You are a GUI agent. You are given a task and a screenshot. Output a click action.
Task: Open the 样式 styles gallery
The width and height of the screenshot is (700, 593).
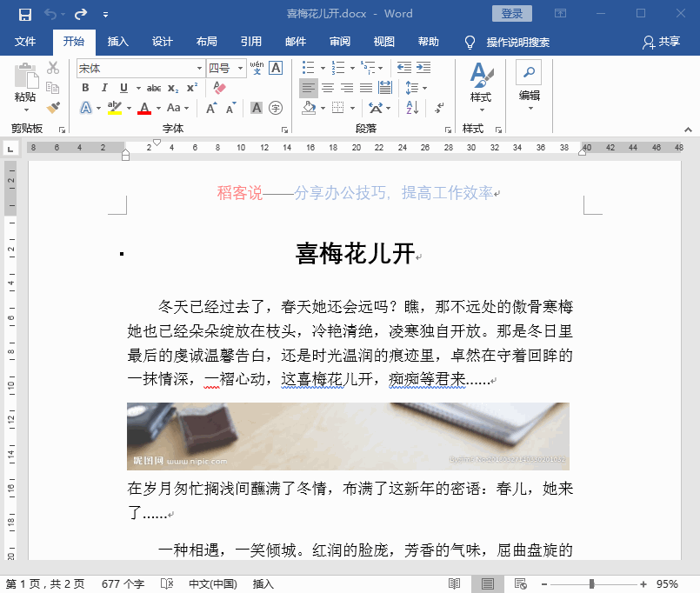pyautogui.click(x=481, y=87)
